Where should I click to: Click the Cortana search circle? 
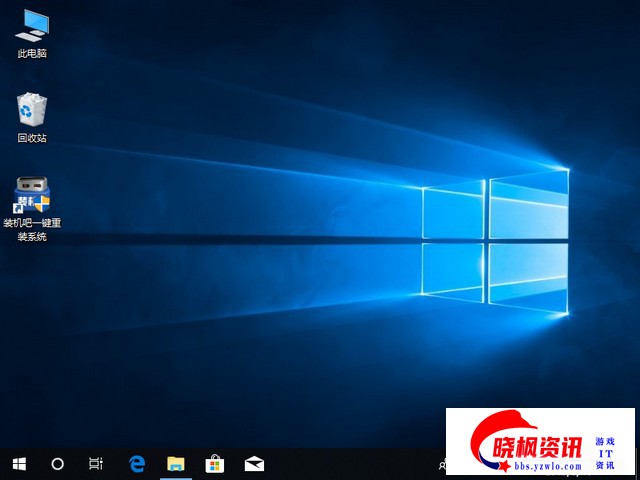[x=57, y=464]
